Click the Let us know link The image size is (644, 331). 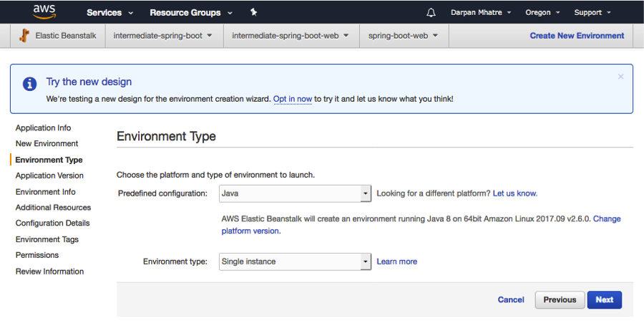coord(514,193)
